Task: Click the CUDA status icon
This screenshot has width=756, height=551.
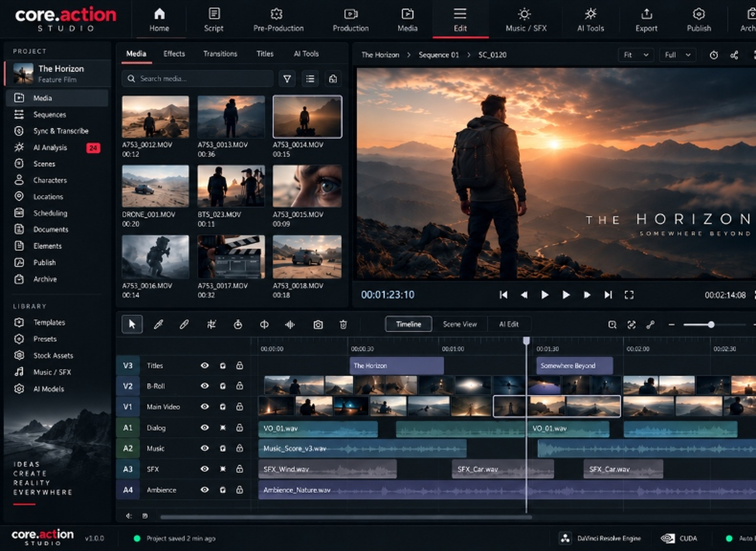Action: coord(667,538)
